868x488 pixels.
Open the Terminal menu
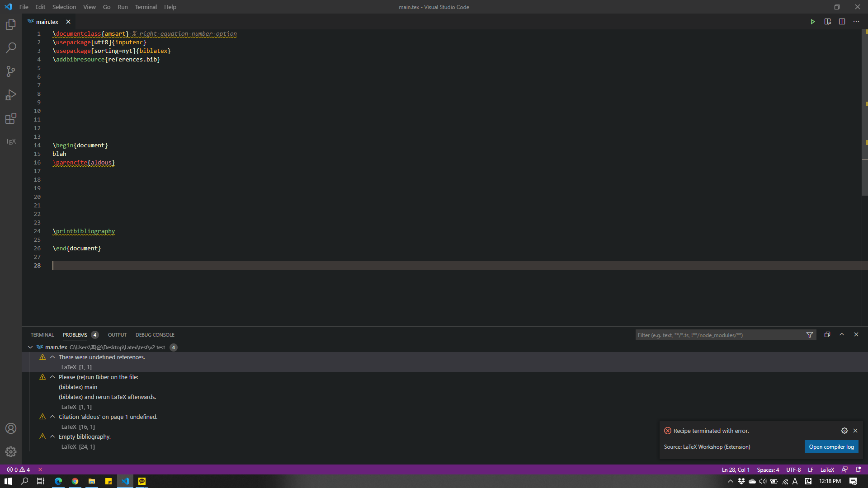pos(146,7)
